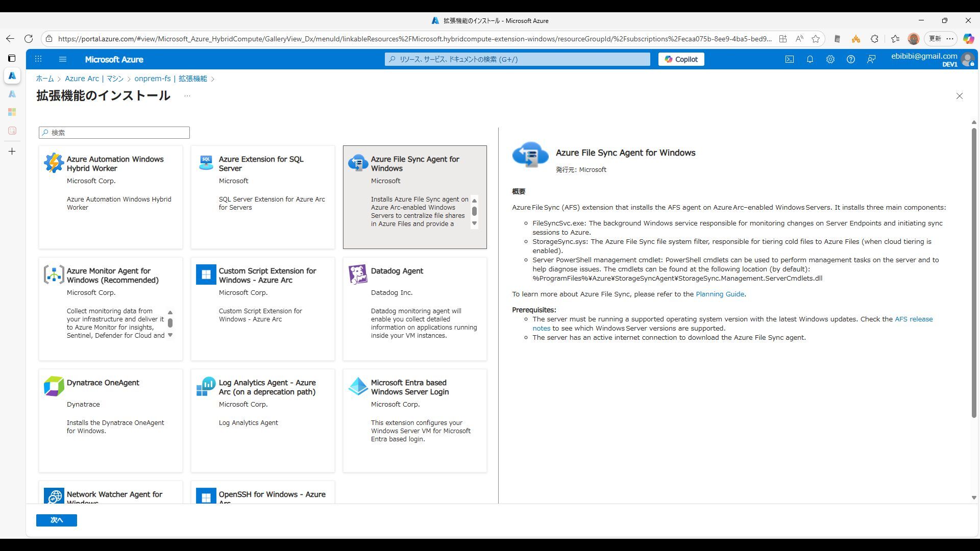Select the Log Analytics Agent icon
Image resolution: width=980 pixels, height=551 pixels.
[206, 386]
